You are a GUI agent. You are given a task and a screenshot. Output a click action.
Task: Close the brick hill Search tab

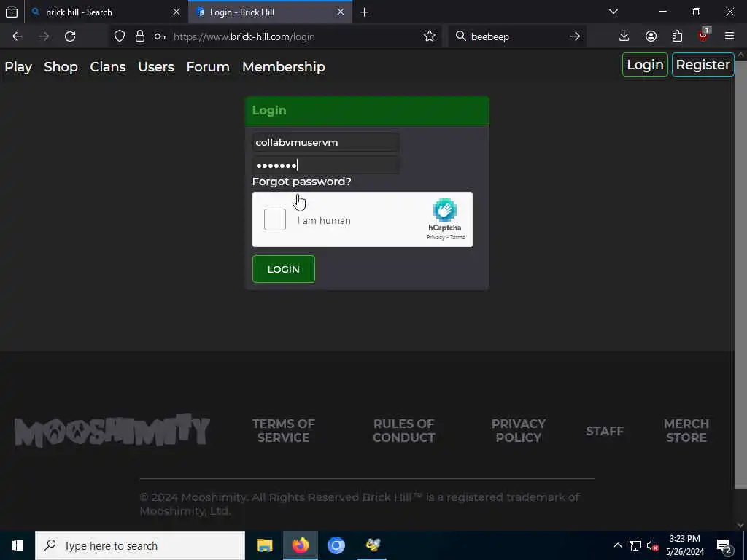[x=177, y=12]
